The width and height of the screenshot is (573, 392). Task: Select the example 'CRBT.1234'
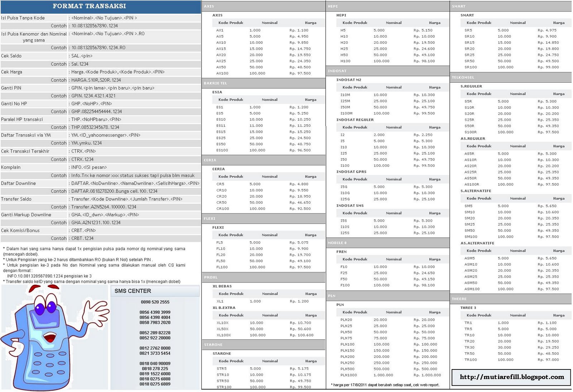tap(82, 238)
